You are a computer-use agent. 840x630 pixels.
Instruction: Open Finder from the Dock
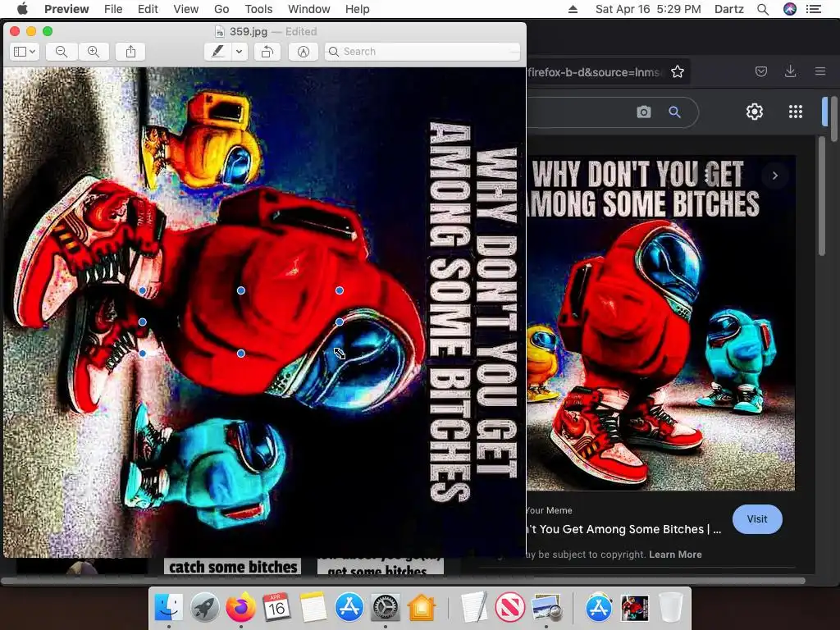(x=168, y=608)
